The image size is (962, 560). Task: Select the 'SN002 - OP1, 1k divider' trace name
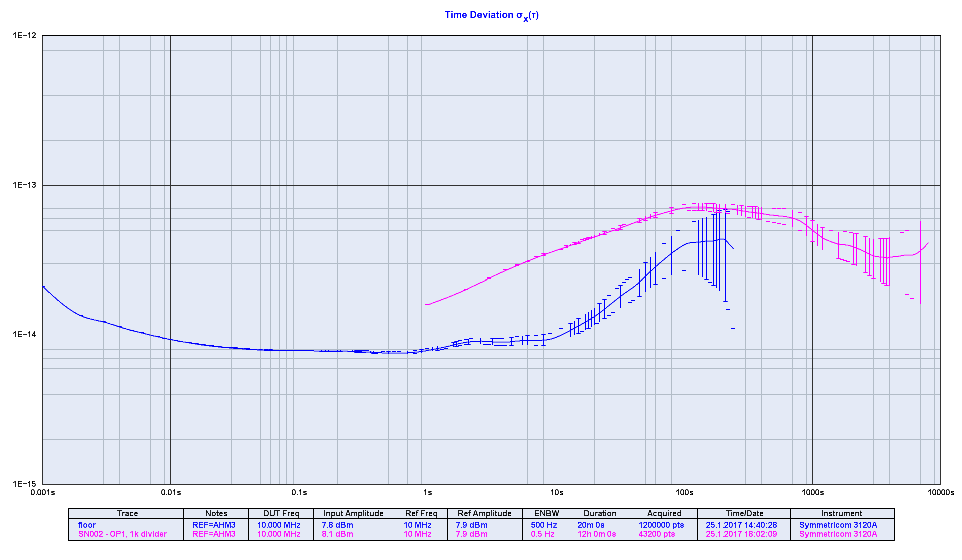click(x=122, y=534)
